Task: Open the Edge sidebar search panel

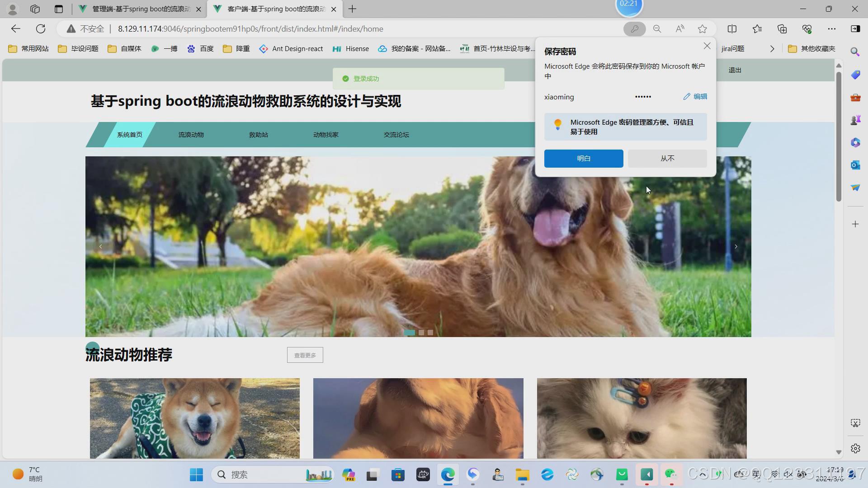Action: coord(855,52)
